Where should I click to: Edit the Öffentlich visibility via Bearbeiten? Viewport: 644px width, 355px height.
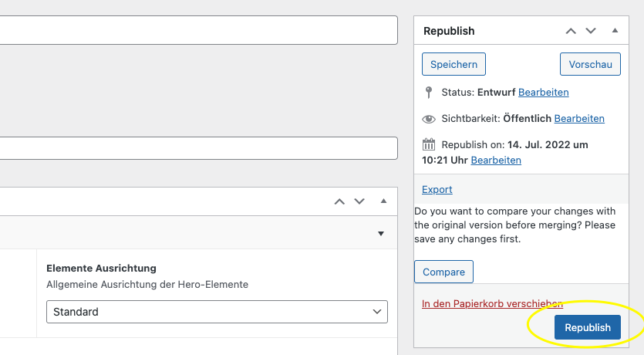pos(578,119)
